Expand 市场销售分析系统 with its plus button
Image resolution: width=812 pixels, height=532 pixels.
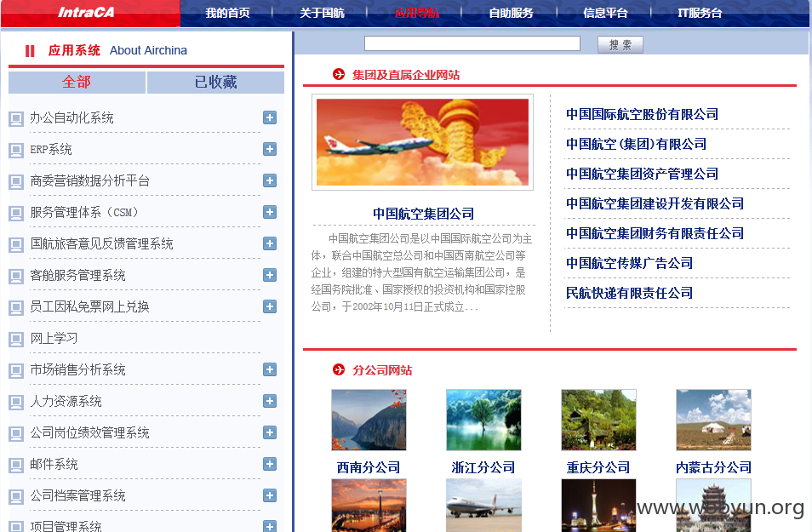(270, 369)
